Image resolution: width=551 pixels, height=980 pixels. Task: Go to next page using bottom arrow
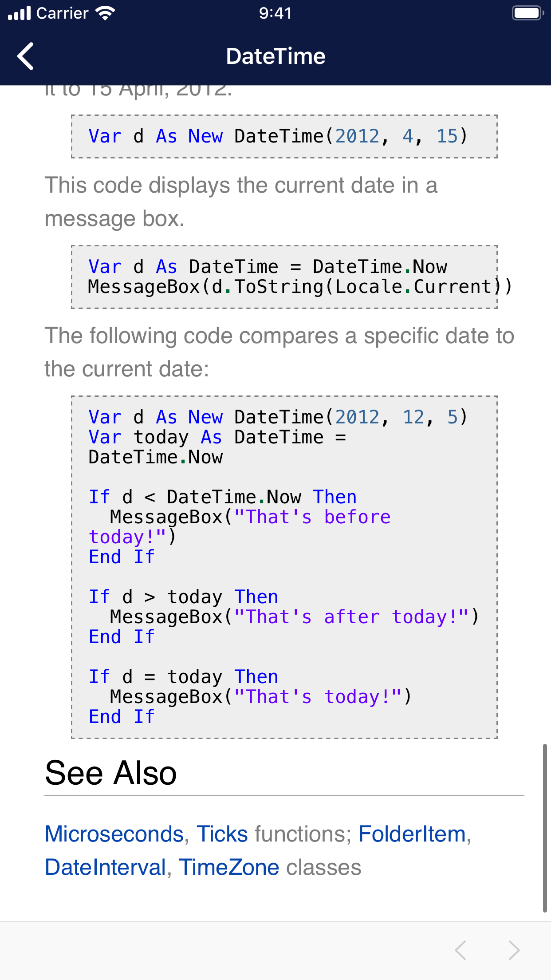click(514, 950)
